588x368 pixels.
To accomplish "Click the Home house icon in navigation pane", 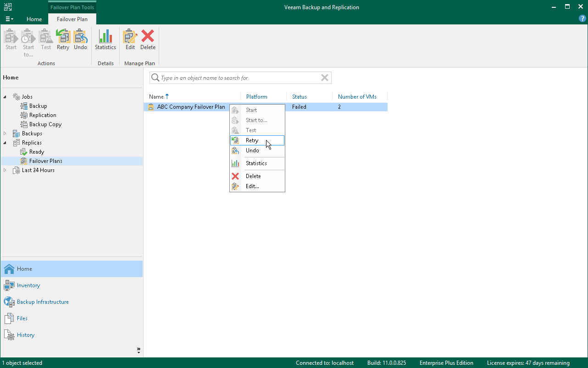I will click(x=9, y=269).
